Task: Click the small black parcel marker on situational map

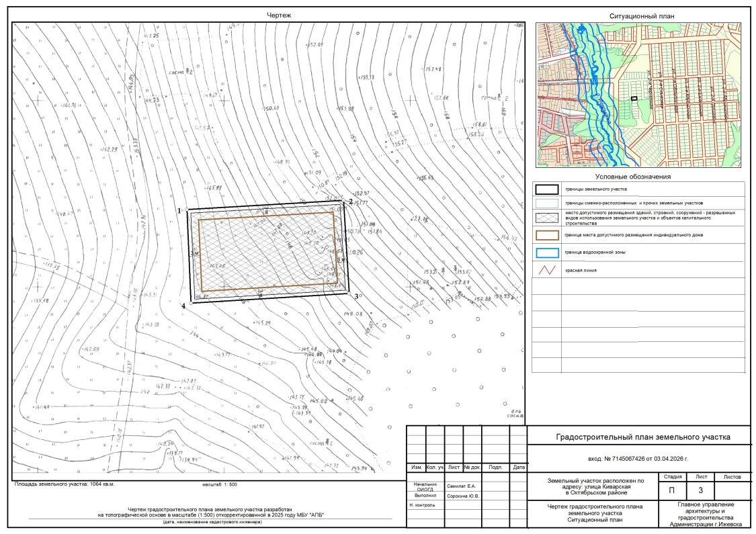Action: tap(634, 98)
